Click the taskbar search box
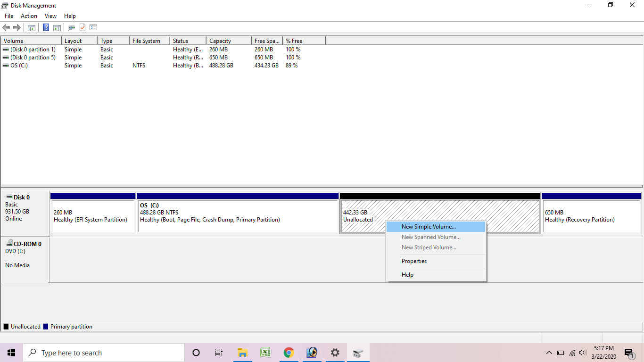Viewport: 644px width, 362px height. click(104, 353)
